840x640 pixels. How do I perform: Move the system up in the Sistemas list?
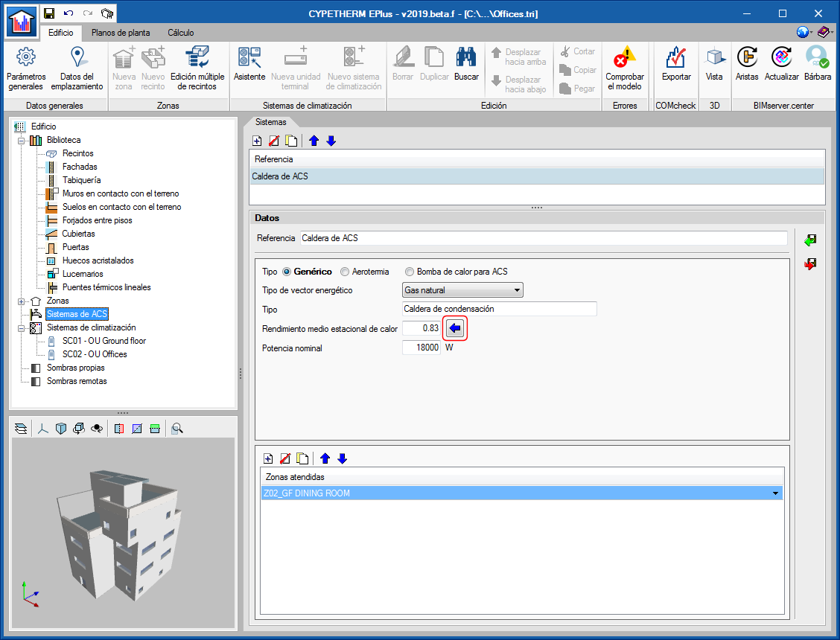point(314,141)
